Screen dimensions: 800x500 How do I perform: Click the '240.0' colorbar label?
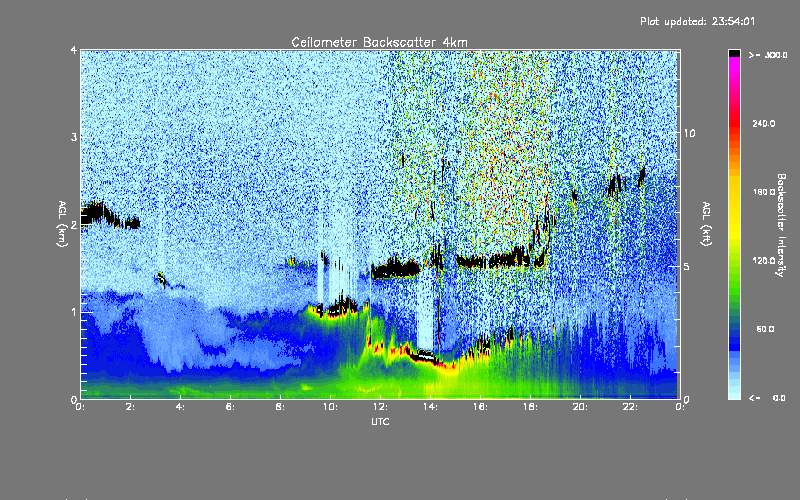pyautogui.click(x=764, y=123)
